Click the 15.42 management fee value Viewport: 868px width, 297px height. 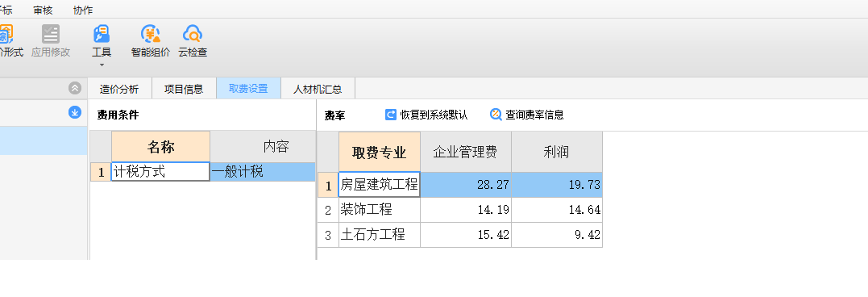pos(466,235)
